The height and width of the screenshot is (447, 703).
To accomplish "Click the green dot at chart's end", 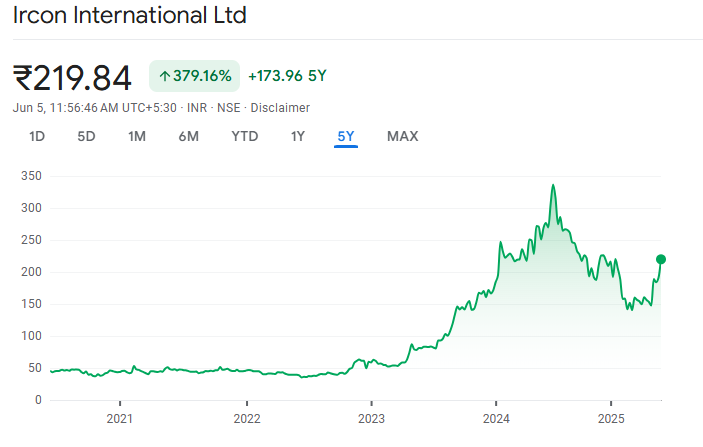I will (660, 259).
